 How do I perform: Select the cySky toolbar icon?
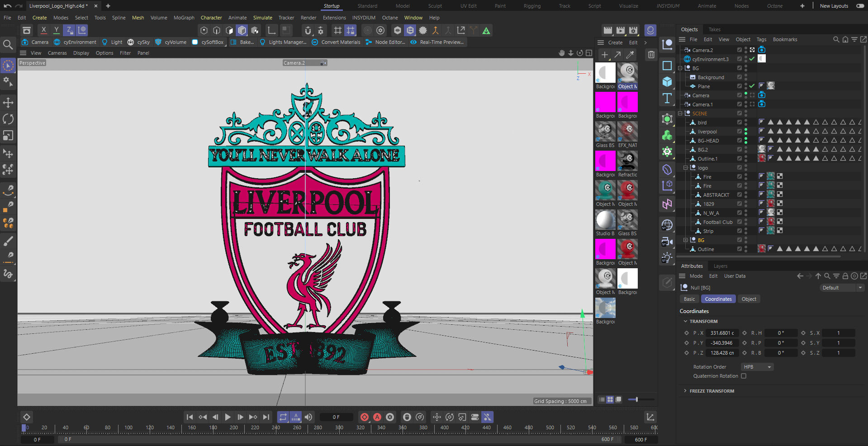point(139,42)
